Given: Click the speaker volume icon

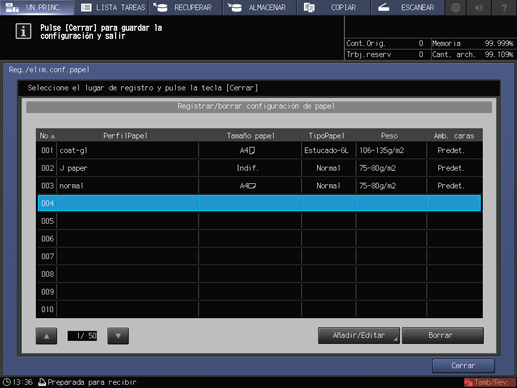Looking at the screenshot, I should point(479,7).
